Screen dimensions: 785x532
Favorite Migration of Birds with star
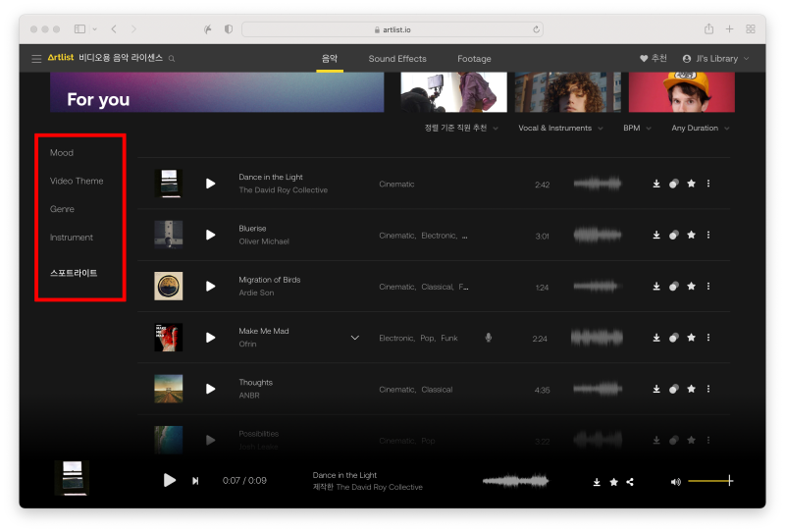click(692, 286)
